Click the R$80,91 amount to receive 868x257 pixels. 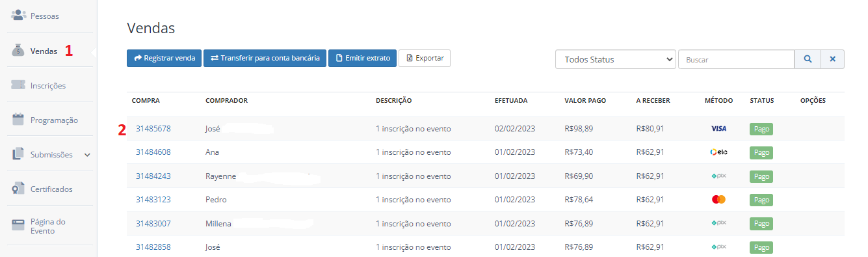pyautogui.click(x=650, y=129)
